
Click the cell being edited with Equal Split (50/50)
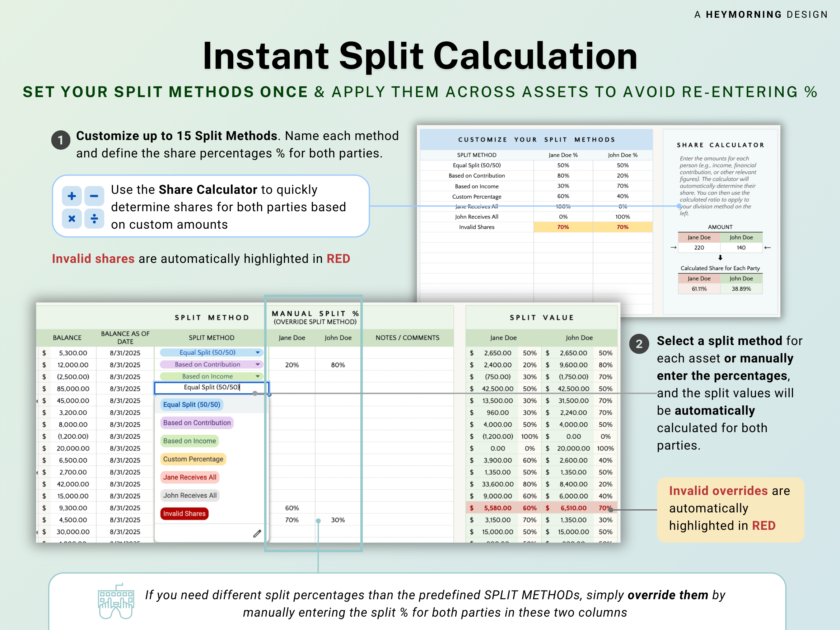click(x=212, y=388)
